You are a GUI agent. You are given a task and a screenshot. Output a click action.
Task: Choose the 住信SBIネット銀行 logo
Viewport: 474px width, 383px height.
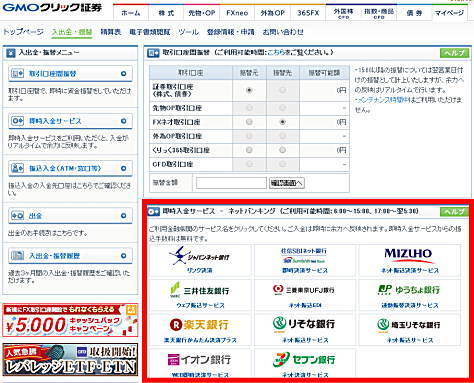[304, 256]
